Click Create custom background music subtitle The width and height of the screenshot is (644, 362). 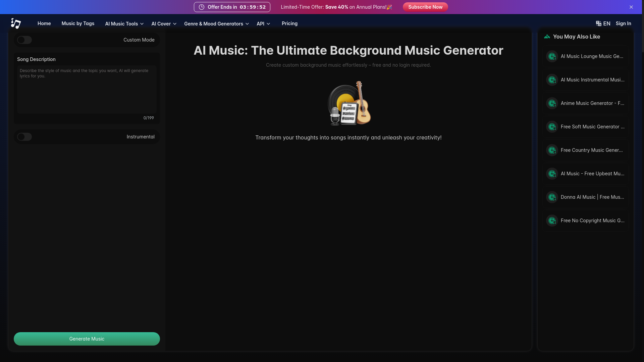(348, 65)
